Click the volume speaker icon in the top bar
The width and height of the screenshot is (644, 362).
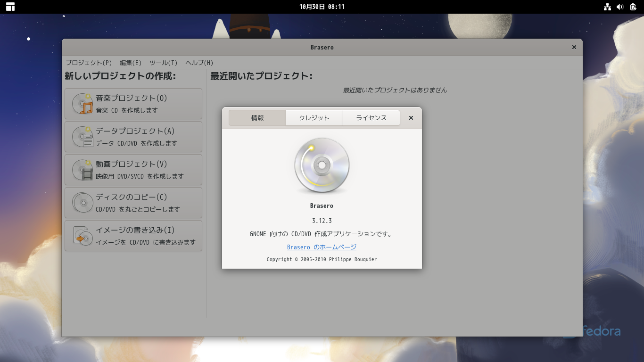(620, 7)
